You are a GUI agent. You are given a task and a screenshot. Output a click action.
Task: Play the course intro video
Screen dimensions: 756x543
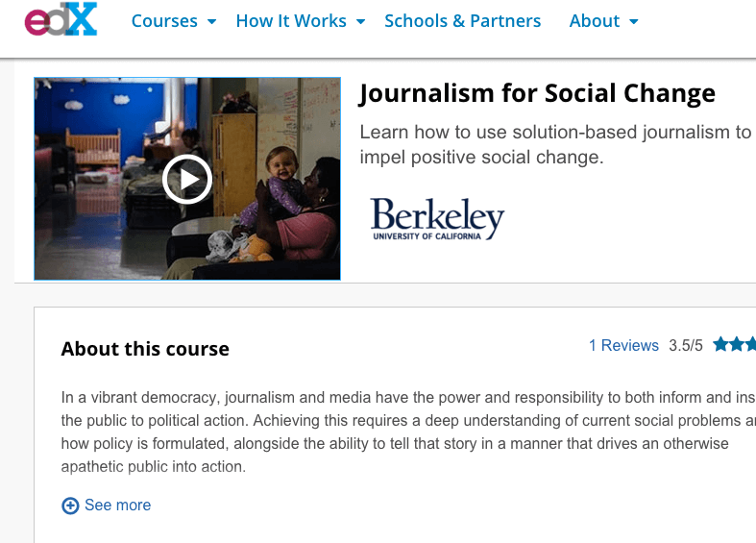(186, 179)
